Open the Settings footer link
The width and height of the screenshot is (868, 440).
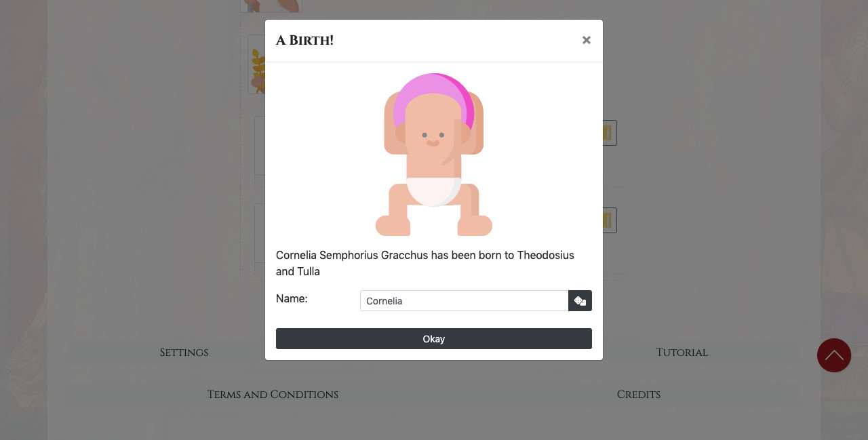coord(184,353)
